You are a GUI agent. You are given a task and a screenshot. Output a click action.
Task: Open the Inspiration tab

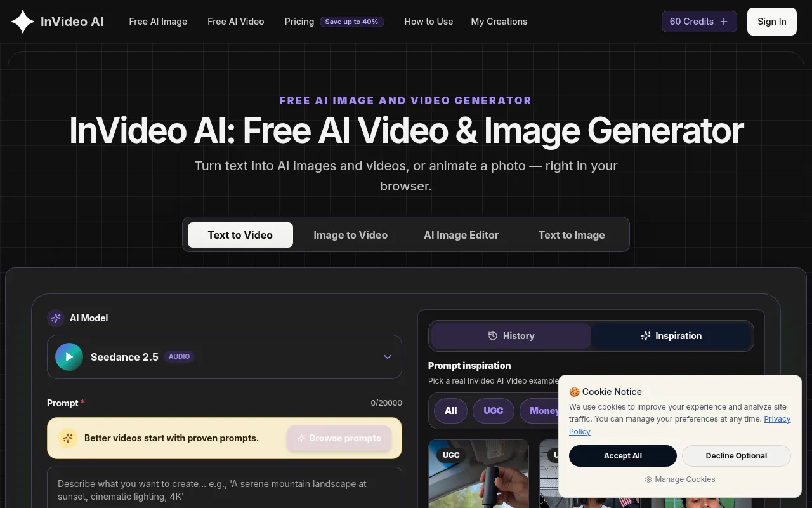671,336
